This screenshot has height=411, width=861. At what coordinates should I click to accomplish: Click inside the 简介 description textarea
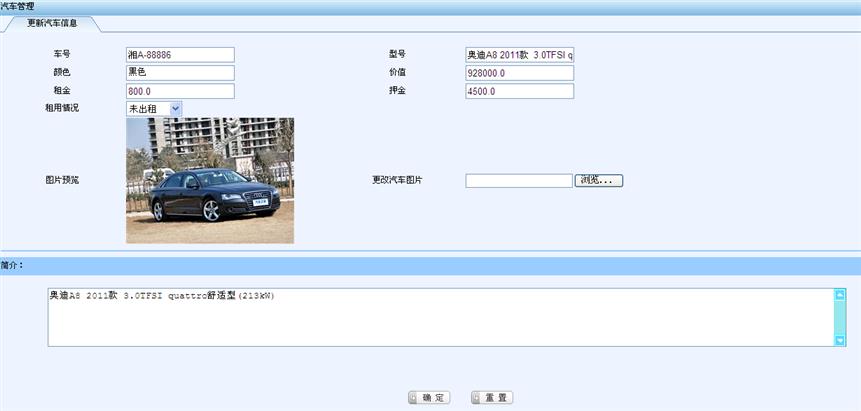tap(441, 317)
